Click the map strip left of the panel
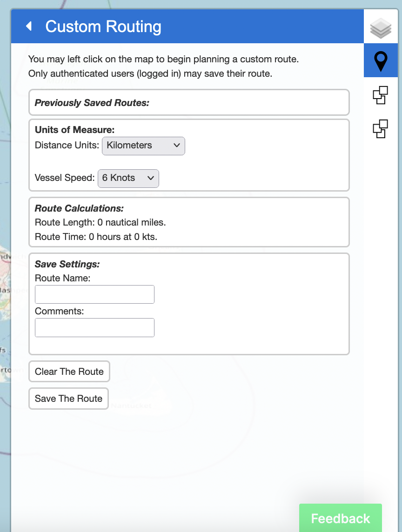The image size is (402, 532). 5,186
